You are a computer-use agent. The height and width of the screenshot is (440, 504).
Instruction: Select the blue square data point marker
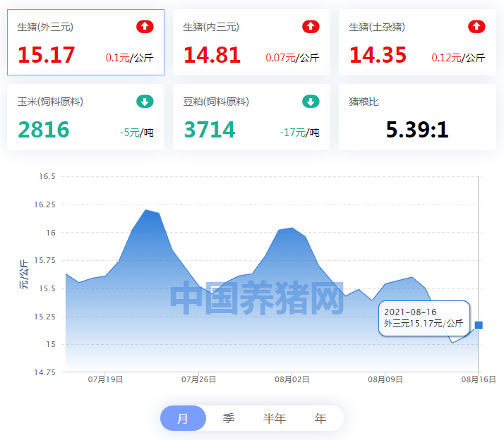479,325
